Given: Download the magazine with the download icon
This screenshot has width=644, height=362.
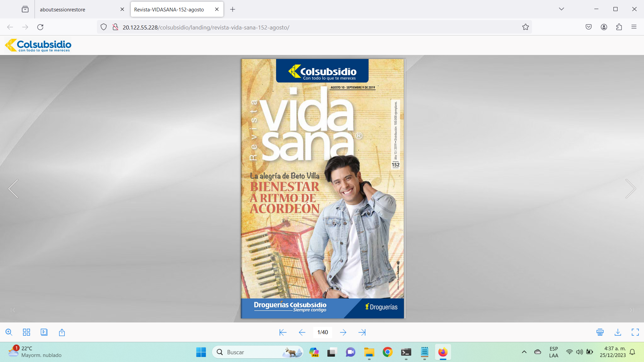Looking at the screenshot, I should [618, 332].
